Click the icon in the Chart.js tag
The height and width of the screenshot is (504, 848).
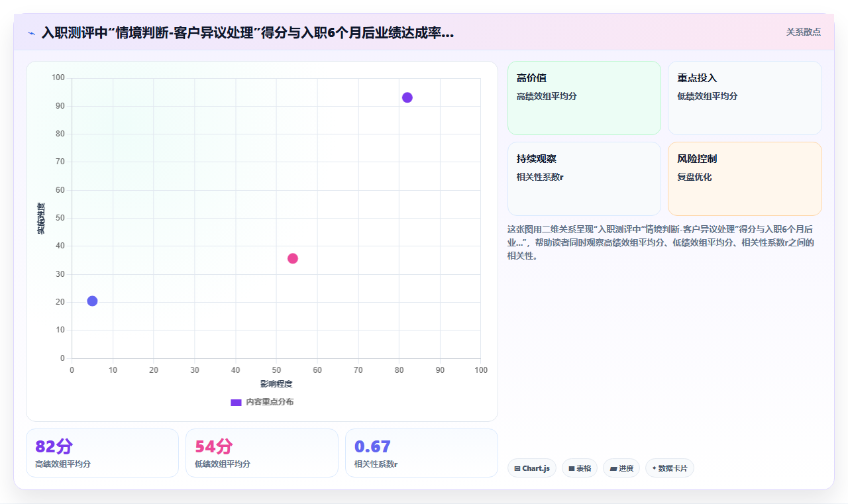[517, 468]
